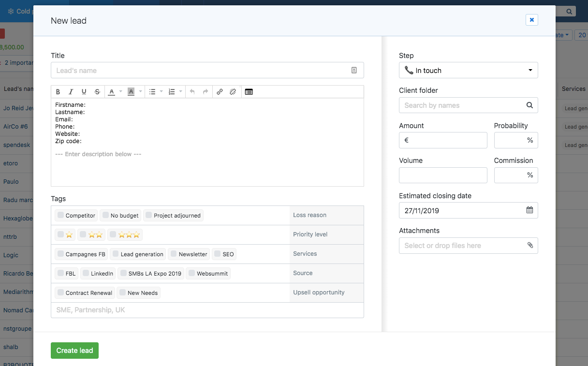Click the insert link icon
588x366 pixels.
(x=220, y=92)
